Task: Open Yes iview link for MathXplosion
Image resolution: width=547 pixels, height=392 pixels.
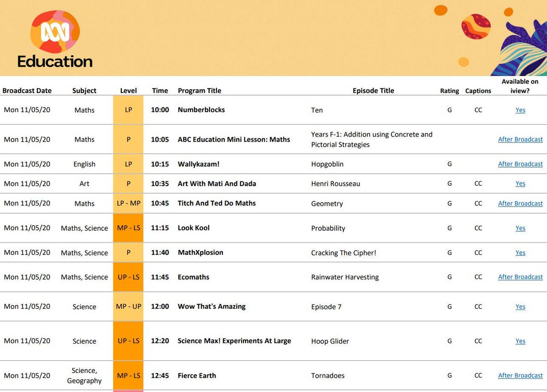Action: 520,253
